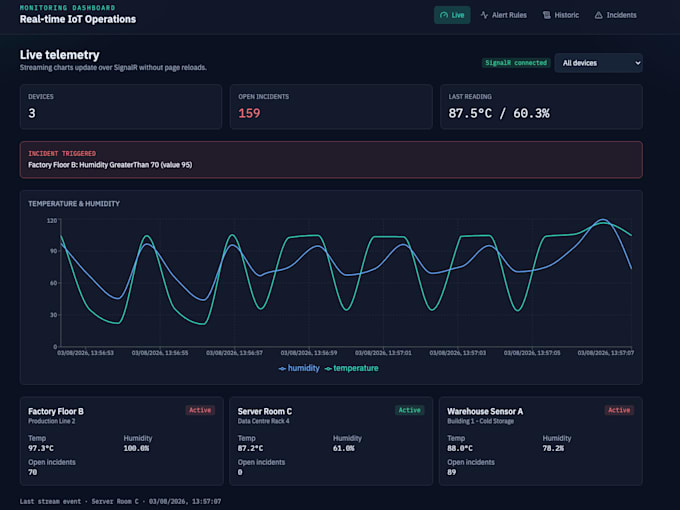
Task: Click the warning triangle icon beside Incidents
Action: (x=598, y=15)
